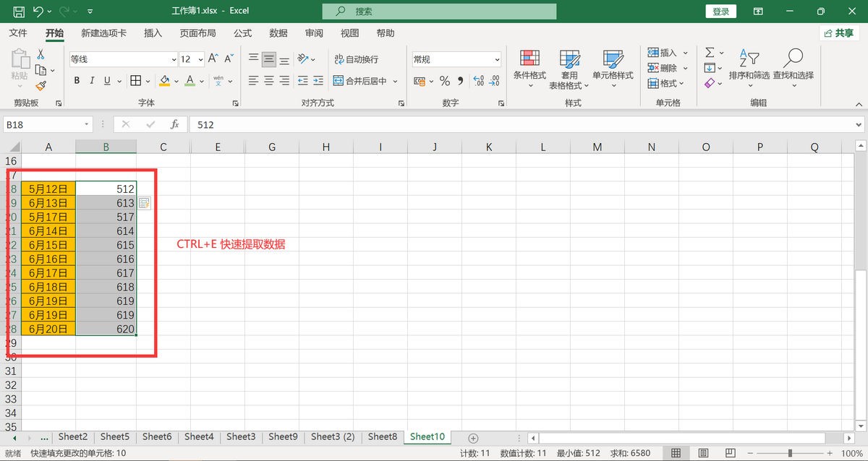
Task: Open the 等线 font name dropdown
Action: (x=174, y=59)
